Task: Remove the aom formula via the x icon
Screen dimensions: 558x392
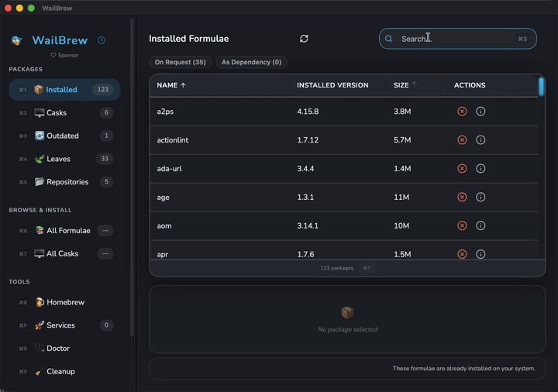Action: (462, 225)
